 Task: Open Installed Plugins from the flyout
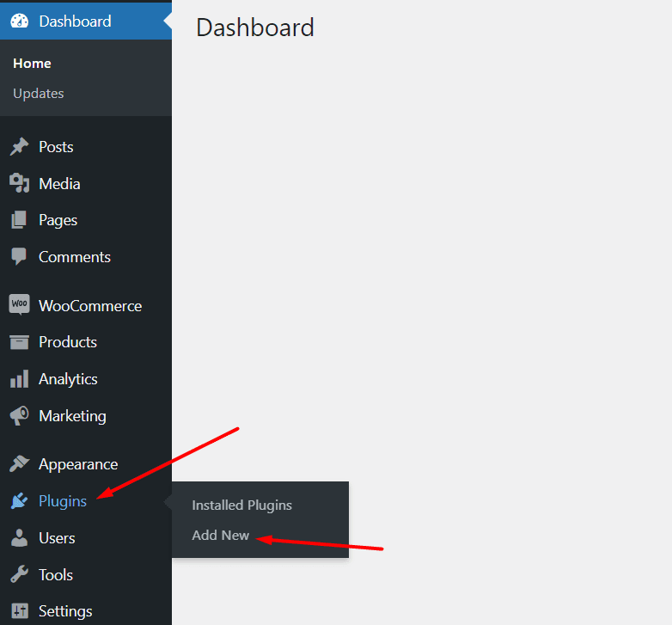tap(241, 506)
